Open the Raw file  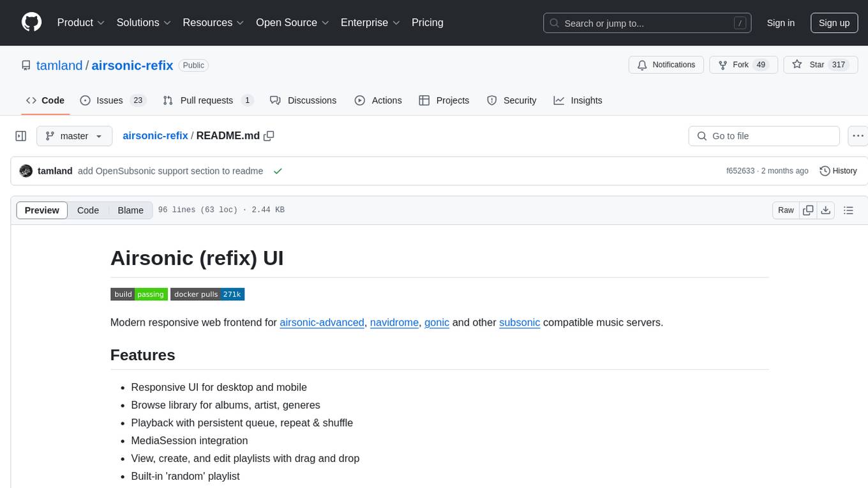786,210
